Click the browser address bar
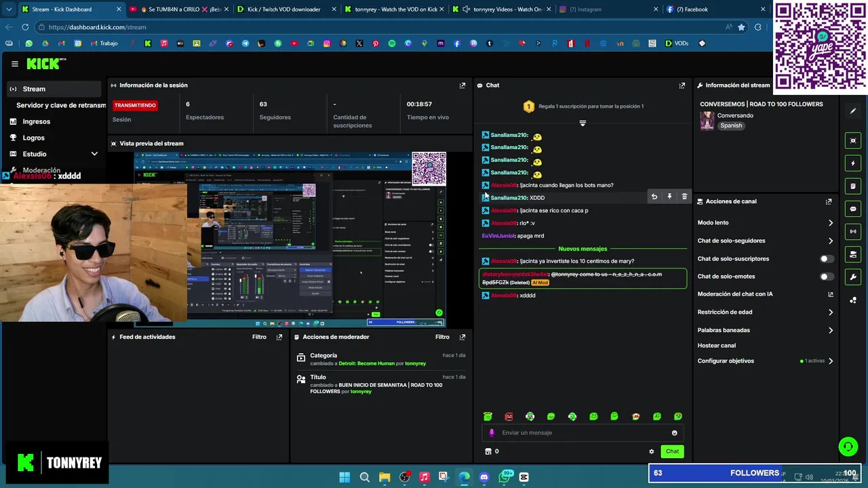Screen dimensions: 868x488 click(380, 27)
